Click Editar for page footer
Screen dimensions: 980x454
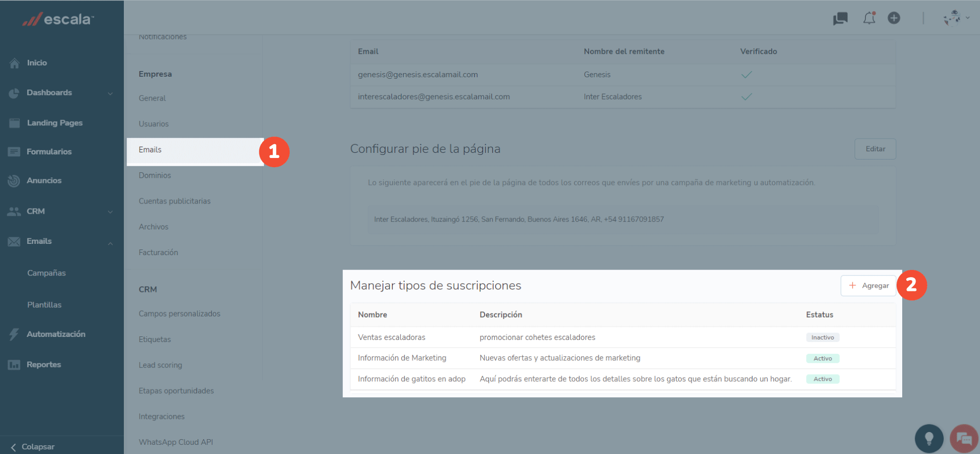click(875, 149)
